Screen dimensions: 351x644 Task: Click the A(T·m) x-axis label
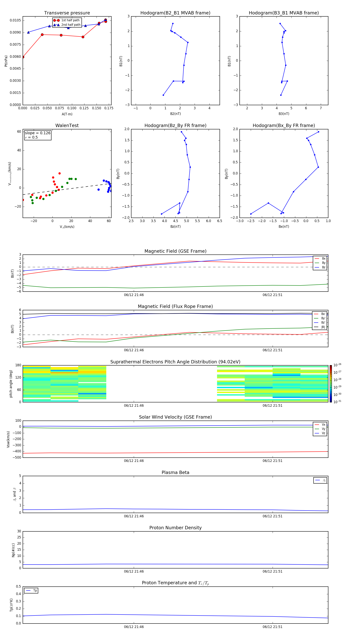click(x=67, y=114)
